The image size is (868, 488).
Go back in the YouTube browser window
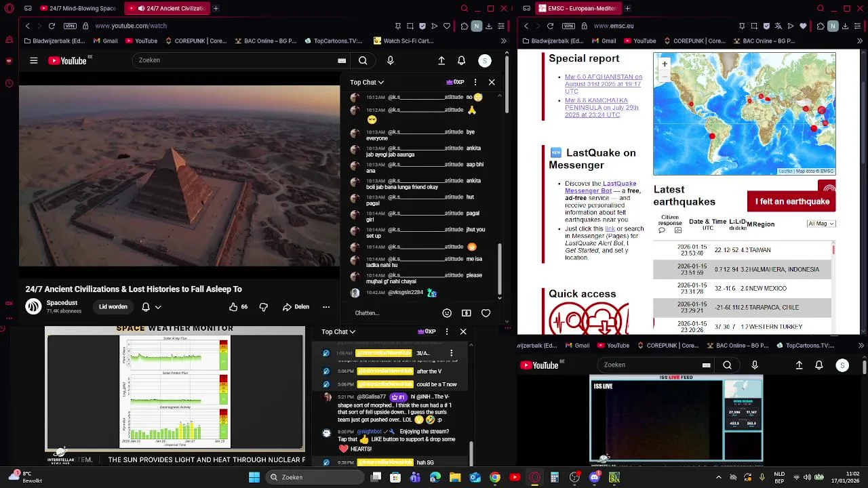[x=27, y=26]
